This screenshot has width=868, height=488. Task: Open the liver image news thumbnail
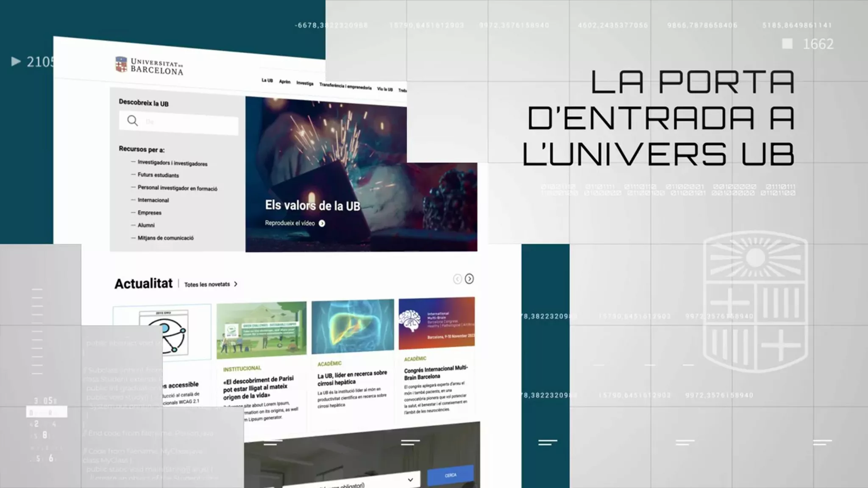point(353,326)
